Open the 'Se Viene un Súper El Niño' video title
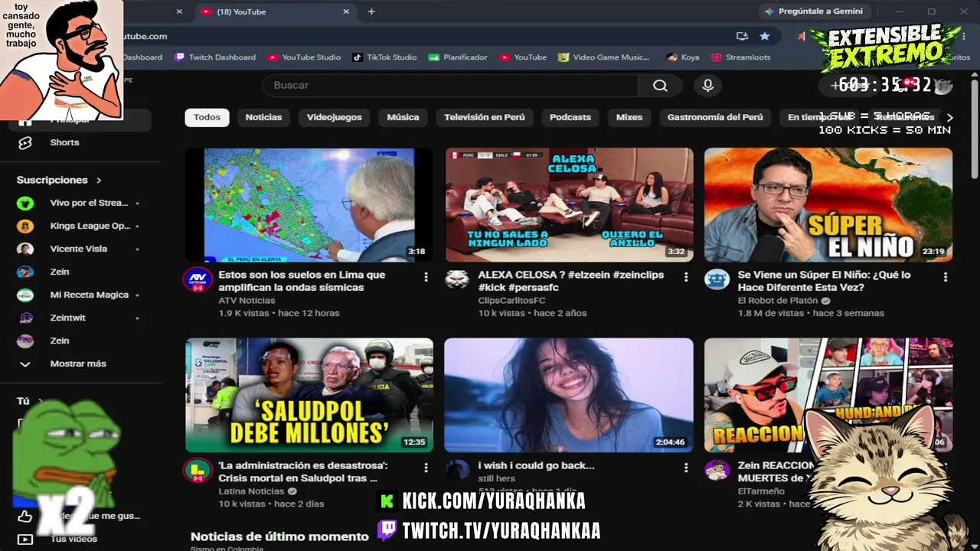 (x=824, y=281)
